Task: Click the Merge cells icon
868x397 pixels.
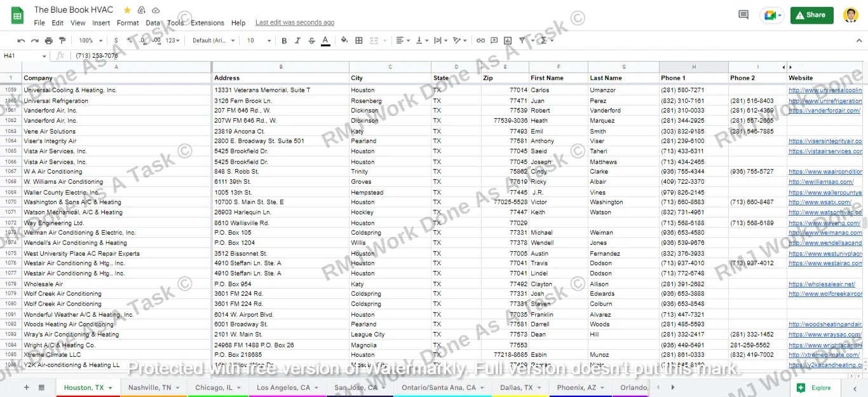Action: tap(374, 41)
